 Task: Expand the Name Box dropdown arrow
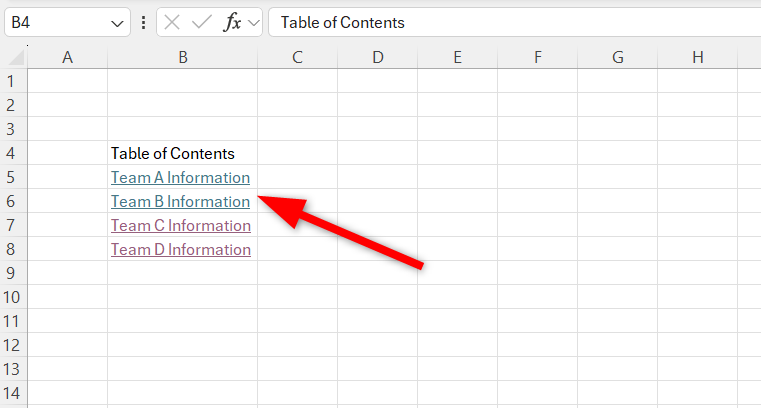(x=117, y=22)
